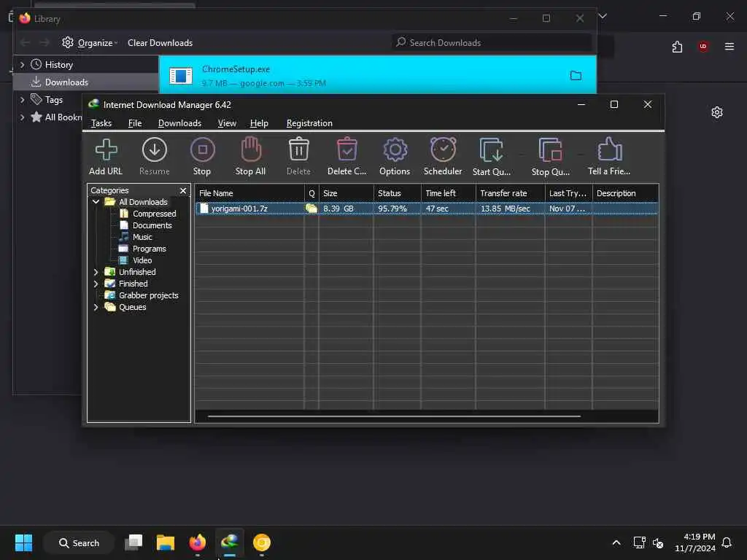This screenshot has width=747, height=560.
Task: Select the Video category
Action: click(142, 260)
